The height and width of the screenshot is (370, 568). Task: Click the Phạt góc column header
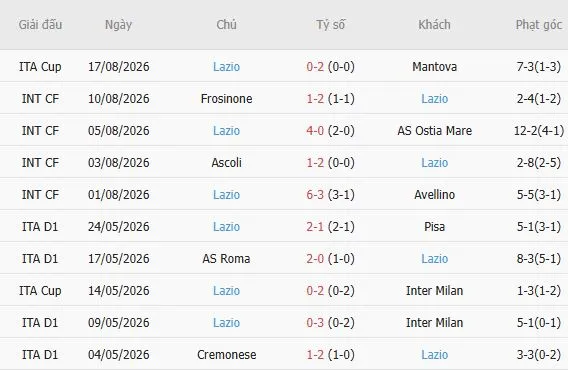(x=539, y=25)
